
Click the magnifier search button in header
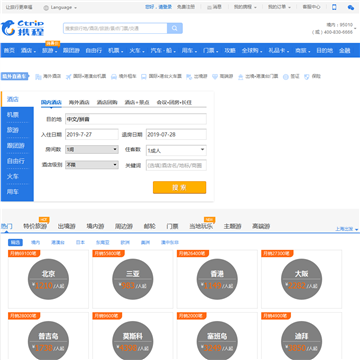coord(175,28)
